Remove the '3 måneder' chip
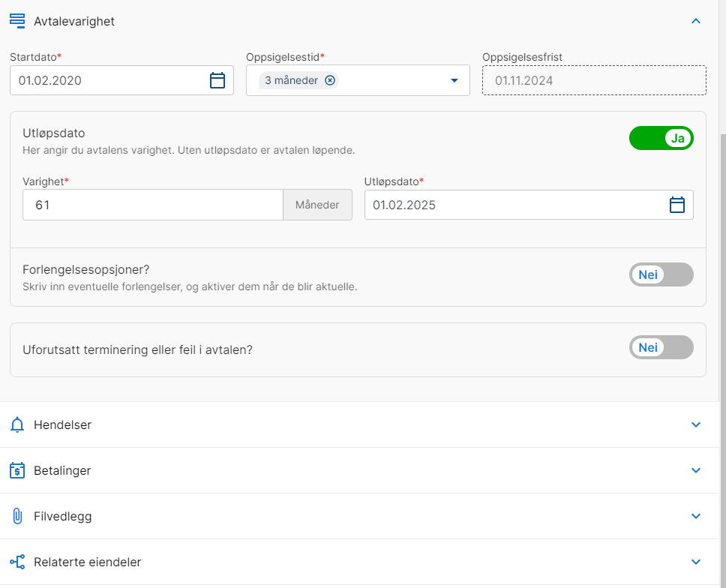The width and height of the screenshot is (726, 588). click(x=330, y=80)
